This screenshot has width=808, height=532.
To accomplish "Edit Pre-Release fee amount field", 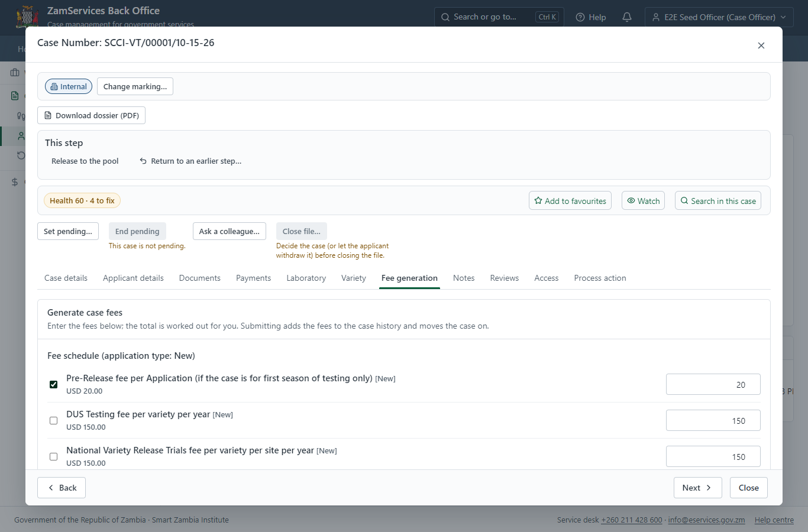I will (713, 384).
